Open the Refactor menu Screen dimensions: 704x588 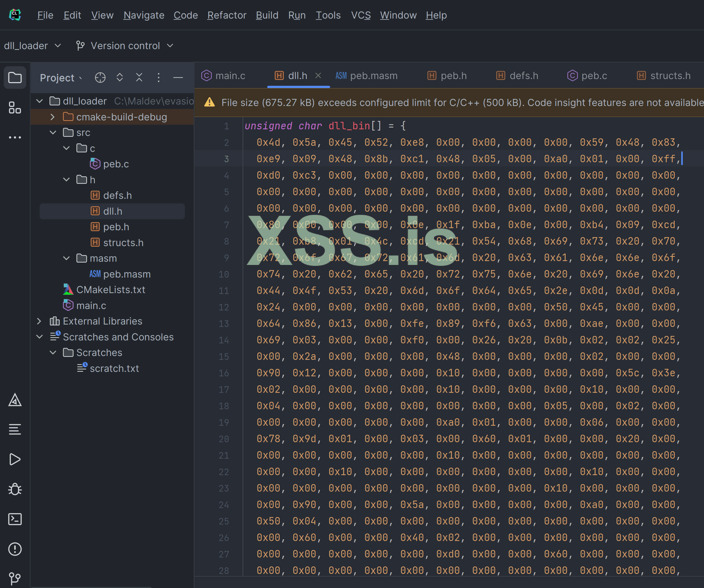point(227,15)
